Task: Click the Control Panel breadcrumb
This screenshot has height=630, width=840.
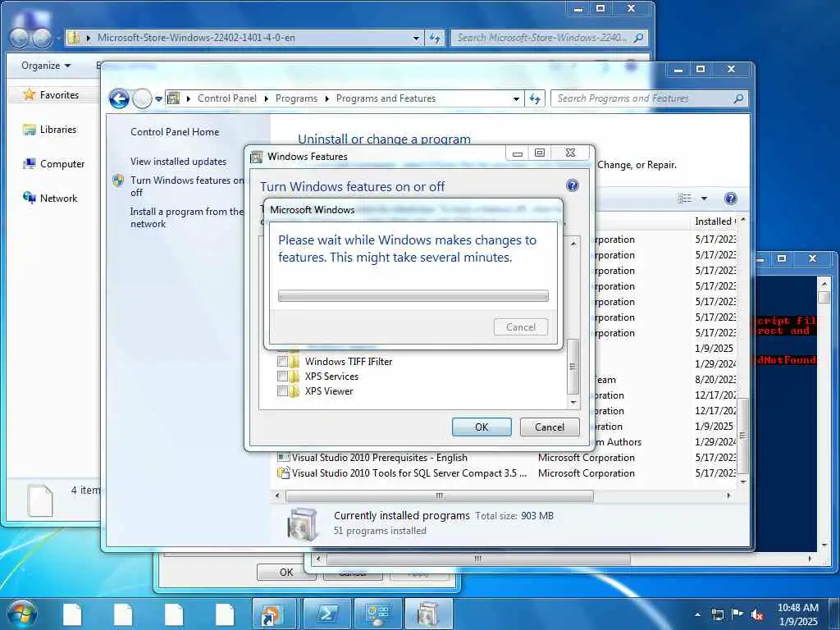Action: coord(227,98)
